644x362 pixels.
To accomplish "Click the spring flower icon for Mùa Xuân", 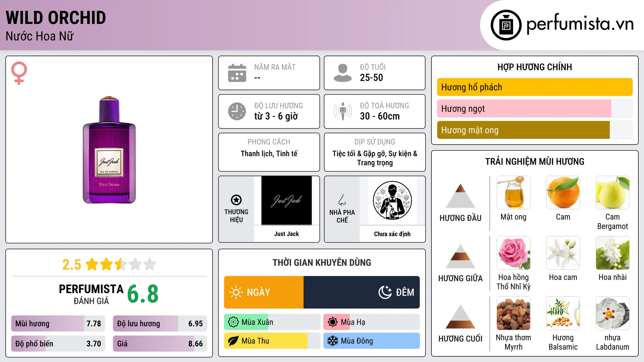I will point(233,322).
